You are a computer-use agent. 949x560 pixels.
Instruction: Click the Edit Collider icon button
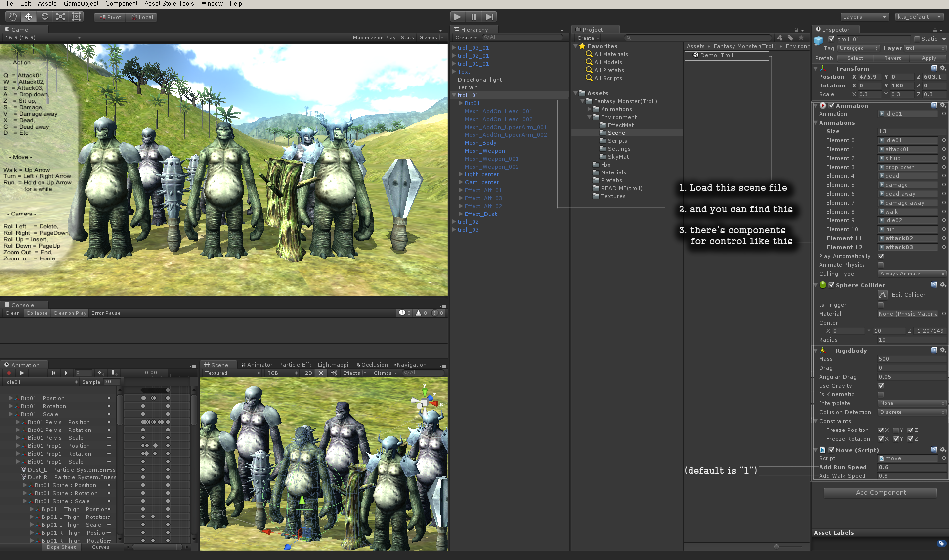[x=883, y=295]
